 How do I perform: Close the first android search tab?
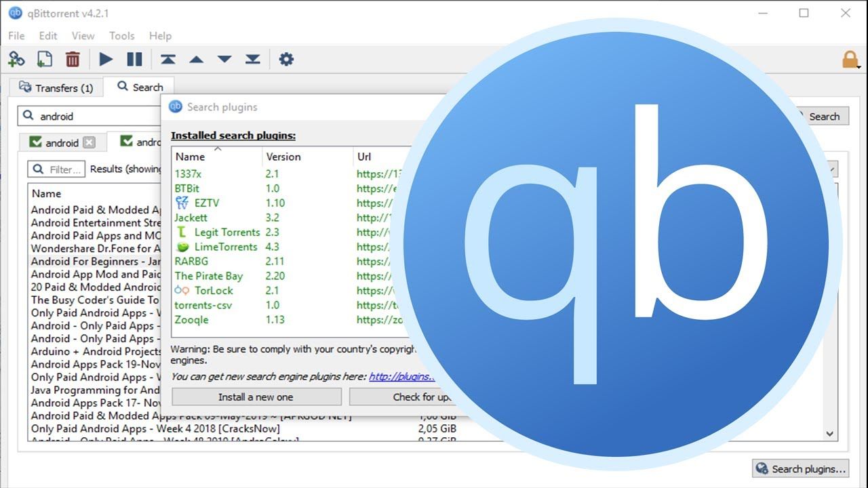coord(90,143)
